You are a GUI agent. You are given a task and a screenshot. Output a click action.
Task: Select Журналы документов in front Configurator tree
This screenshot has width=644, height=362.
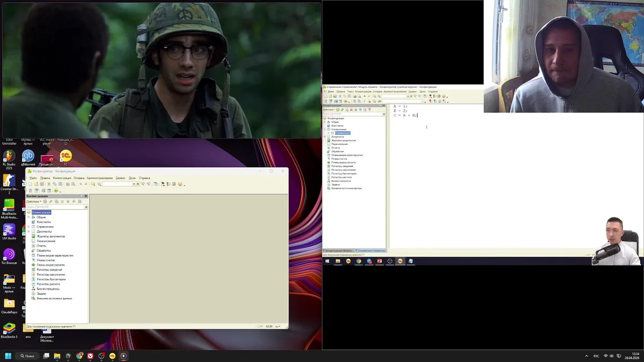pyautogui.click(x=50, y=236)
